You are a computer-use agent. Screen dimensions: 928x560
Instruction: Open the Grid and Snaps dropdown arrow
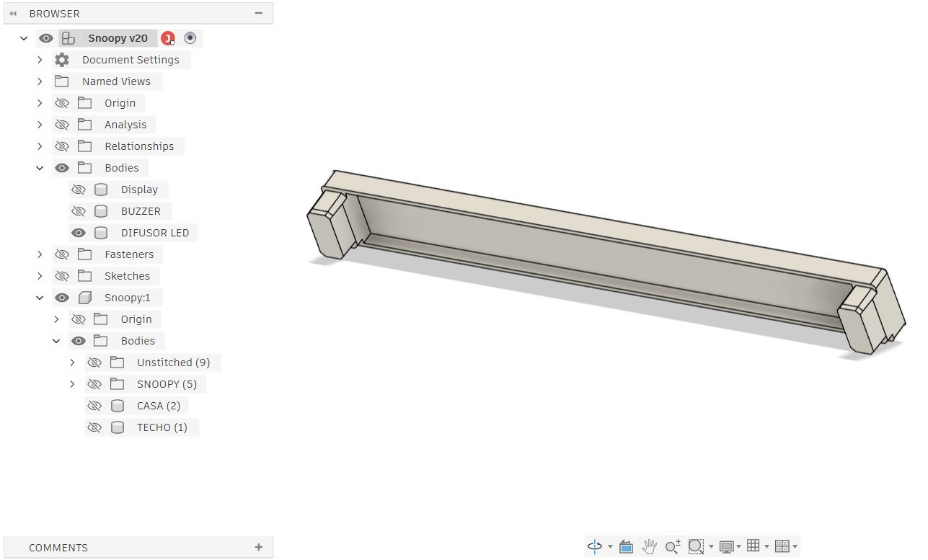pos(766,547)
